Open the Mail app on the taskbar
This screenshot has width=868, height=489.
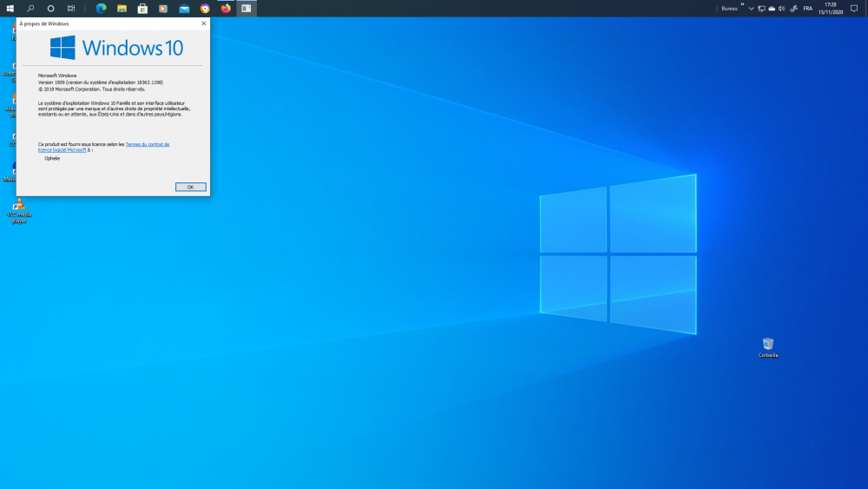tap(184, 9)
